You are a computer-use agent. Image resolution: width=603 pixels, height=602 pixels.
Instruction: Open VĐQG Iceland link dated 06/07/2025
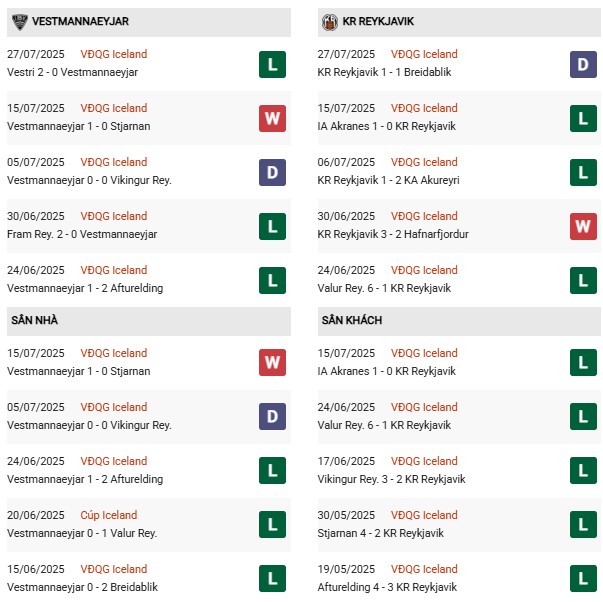click(424, 162)
